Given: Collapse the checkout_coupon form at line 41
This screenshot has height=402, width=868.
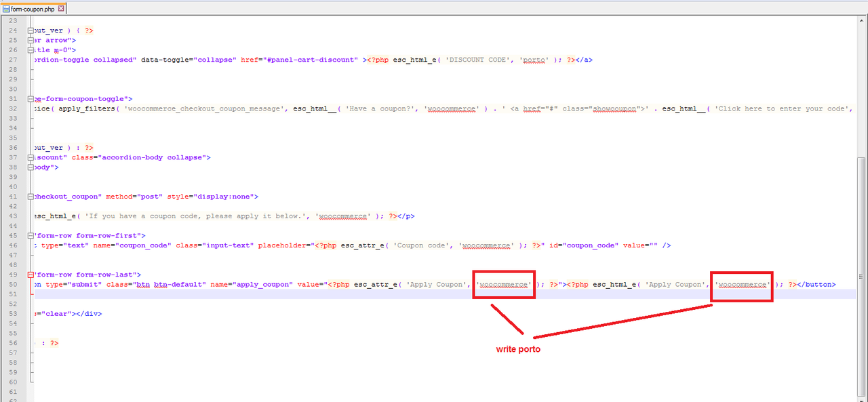Looking at the screenshot, I should pyautogui.click(x=30, y=197).
